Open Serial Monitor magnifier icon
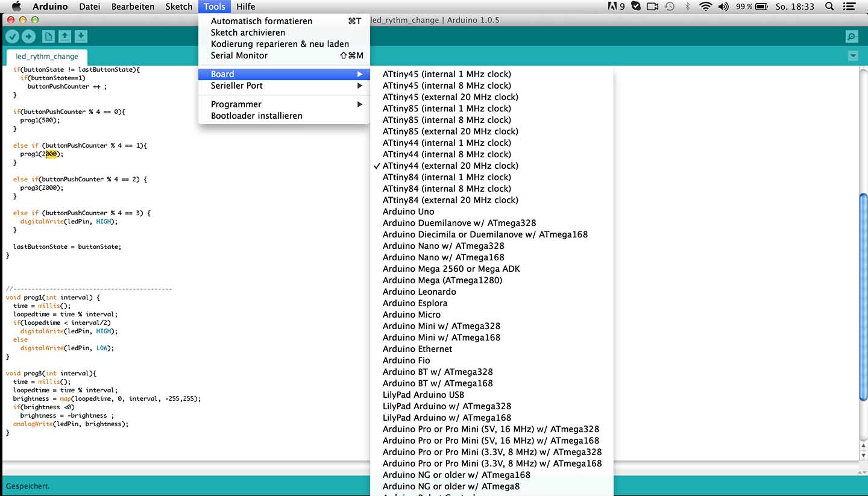 pos(852,37)
